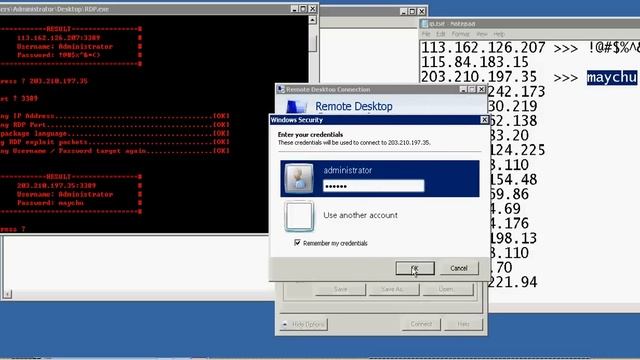Open Format menu in Notepad
The width and height of the screenshot is (640, 360).
pyautogui.click(x=460, y=34)
